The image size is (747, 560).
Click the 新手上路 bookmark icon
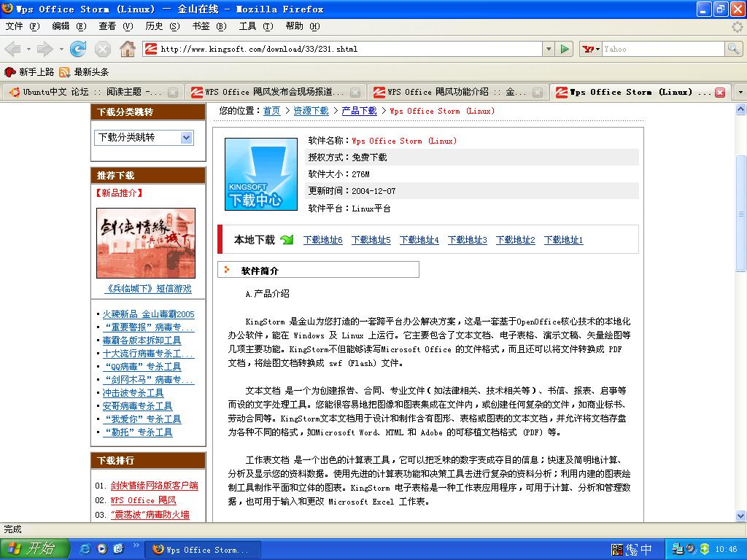(x=9, y=72)
